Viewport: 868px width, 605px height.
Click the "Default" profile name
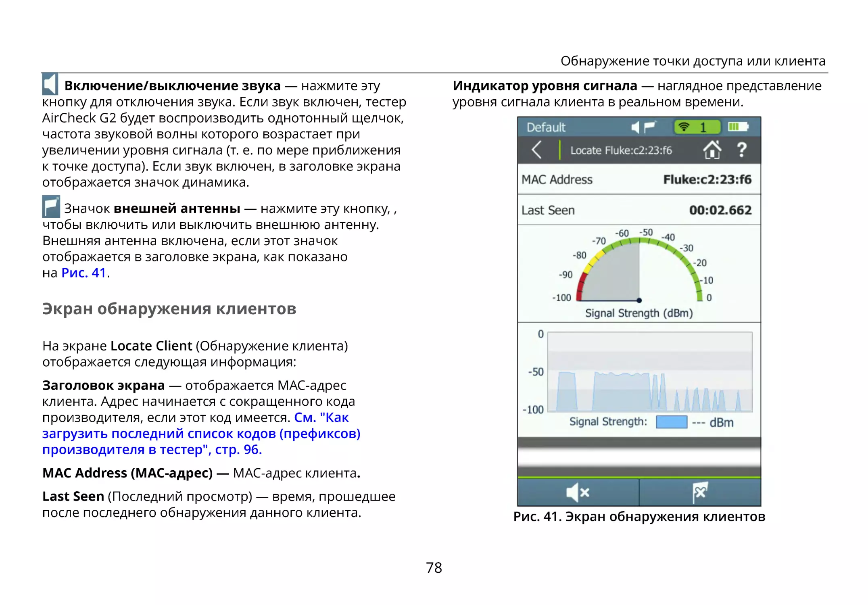pyautogui.click(x=546, y=127)
